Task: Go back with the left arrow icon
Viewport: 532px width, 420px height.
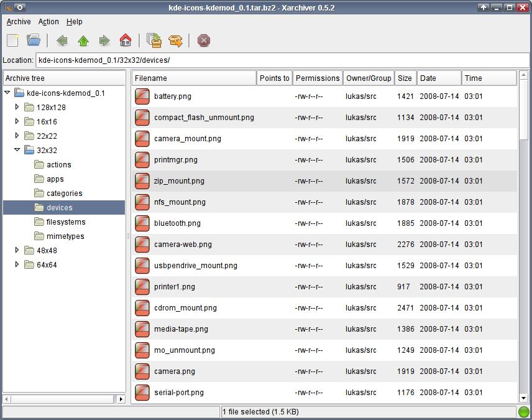Action: click(x=62, y=40)
